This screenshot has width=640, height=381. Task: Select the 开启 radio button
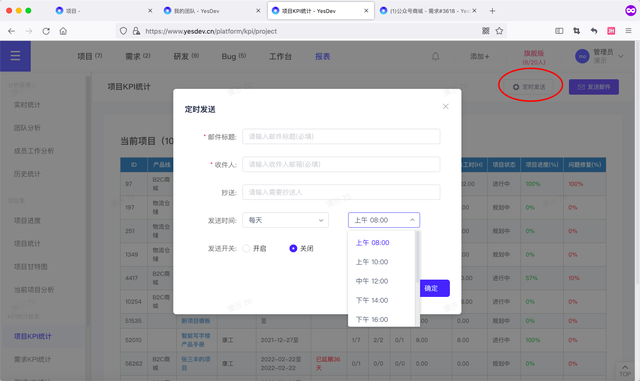(246, 248)
